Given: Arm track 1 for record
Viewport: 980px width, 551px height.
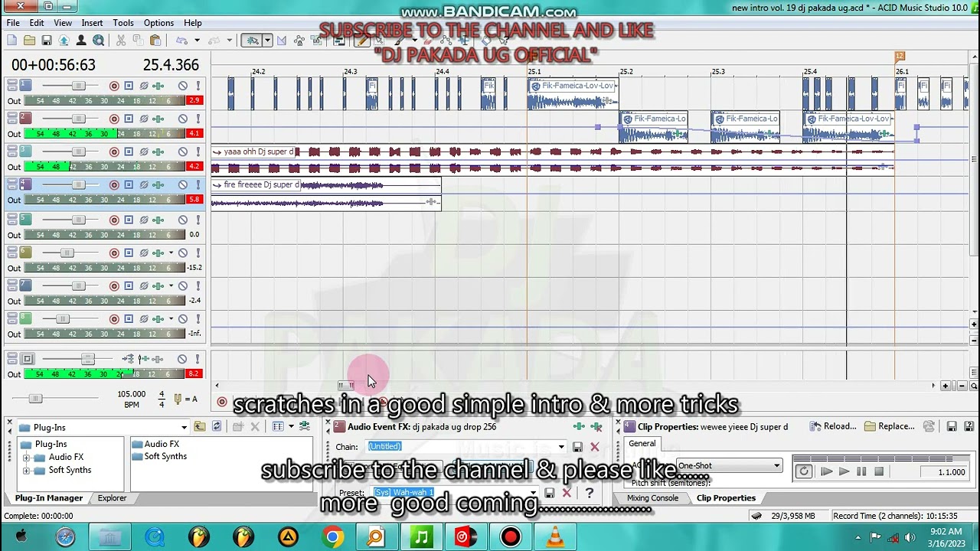Looking at the screenshot, I should (114, 86).
